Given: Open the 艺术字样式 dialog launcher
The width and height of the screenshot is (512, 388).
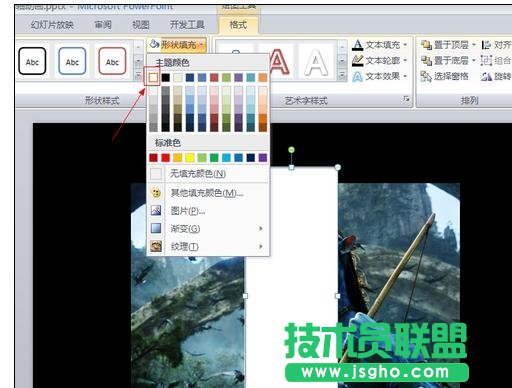Looking at the screenshot, I should 406,98.
